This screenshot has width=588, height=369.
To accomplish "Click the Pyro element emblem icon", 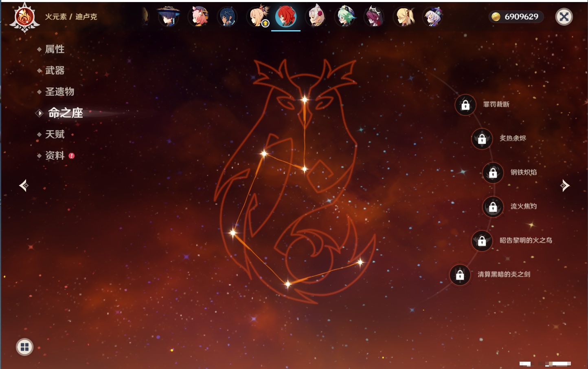I will (24, 18).
